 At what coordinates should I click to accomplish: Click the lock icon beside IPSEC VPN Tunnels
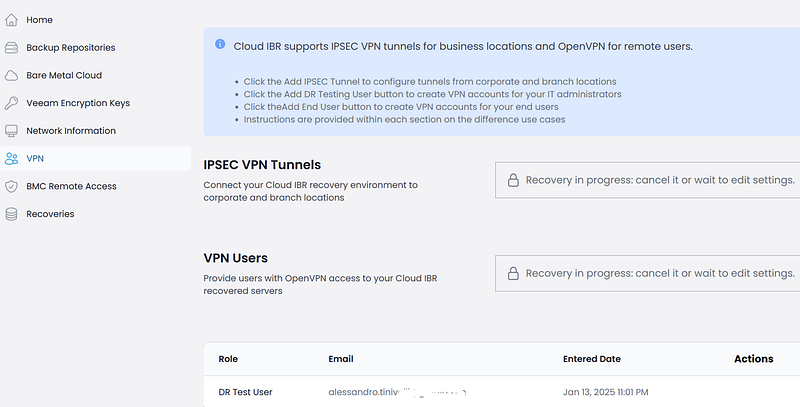512,180
